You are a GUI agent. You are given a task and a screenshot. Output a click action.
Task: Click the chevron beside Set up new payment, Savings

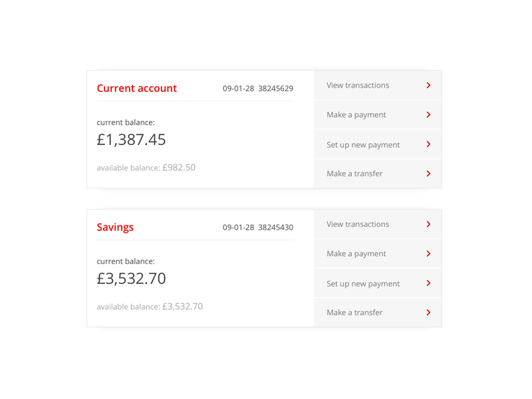(x=428, y=283)
